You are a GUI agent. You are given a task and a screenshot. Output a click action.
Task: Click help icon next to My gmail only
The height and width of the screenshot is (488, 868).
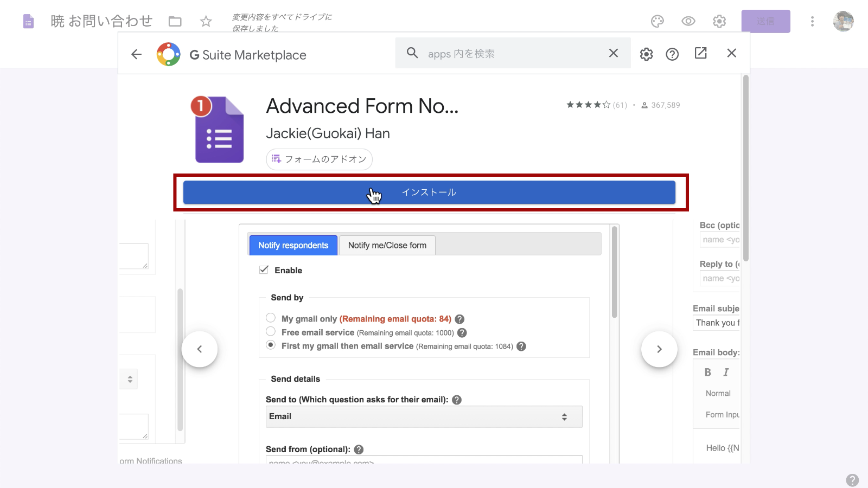pyautogui.click(x=459, y=319)
